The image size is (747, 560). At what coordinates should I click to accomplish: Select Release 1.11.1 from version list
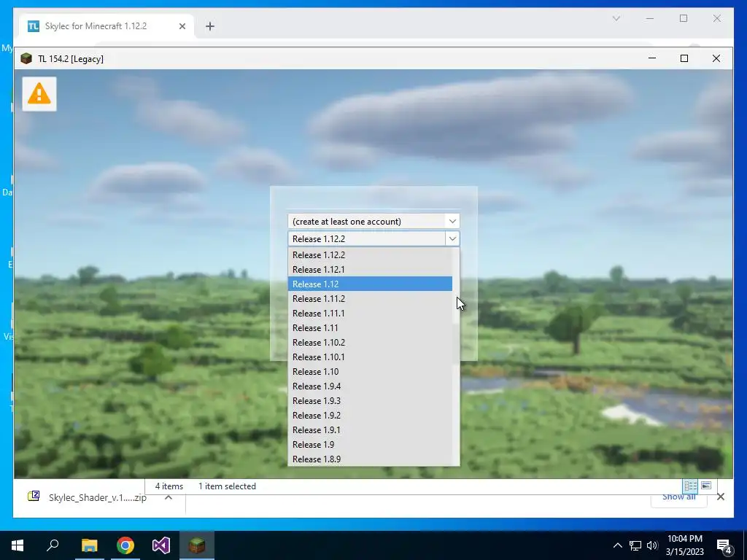click(x=370, y=314)
